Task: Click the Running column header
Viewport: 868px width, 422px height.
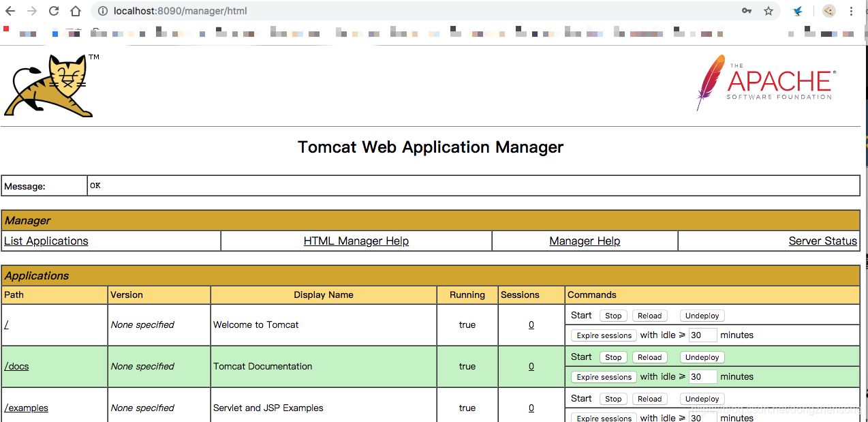Action: 467,295
